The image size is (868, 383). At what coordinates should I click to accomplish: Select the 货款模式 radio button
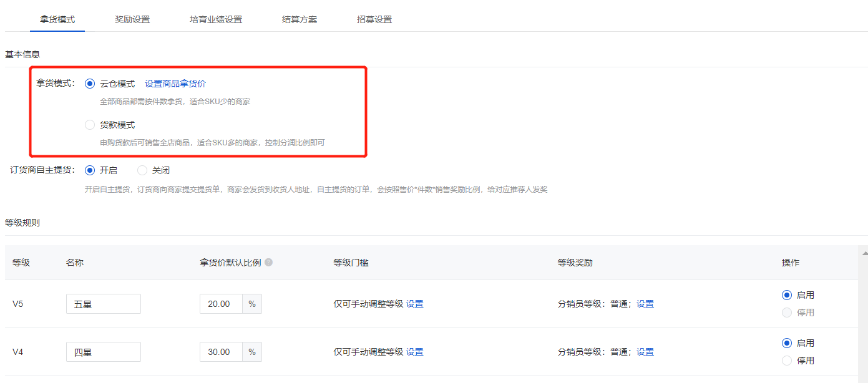tap(90, 124)
